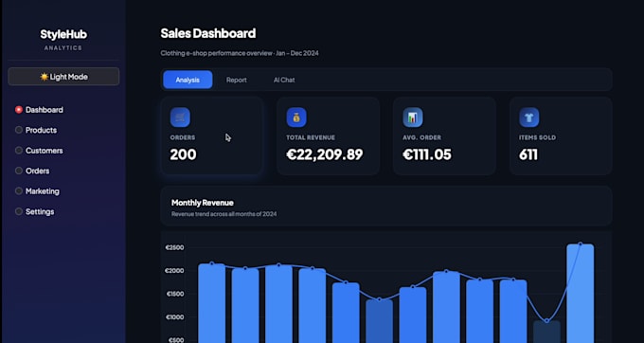Image resolution: width=644 pixels, height=343 pixels.
Task: Click the items sold value 611
Action: tap(528, 154)
